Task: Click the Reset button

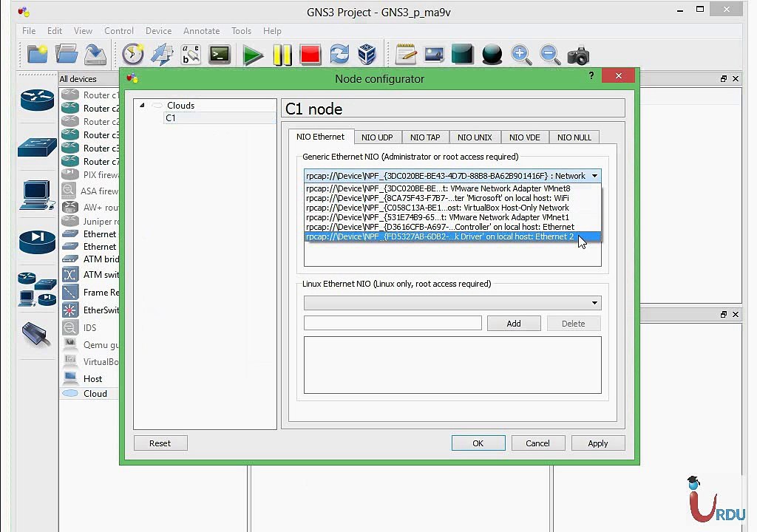Action: point(160,443)
